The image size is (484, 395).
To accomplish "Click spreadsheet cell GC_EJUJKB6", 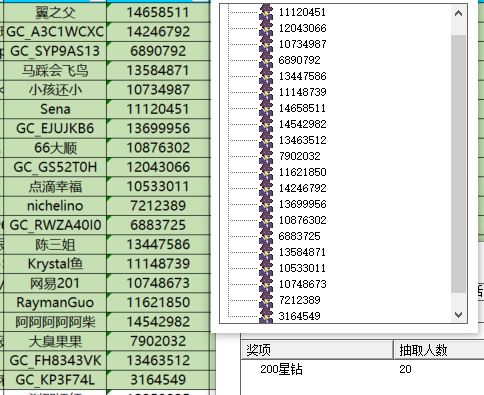I will click(55, 129).
